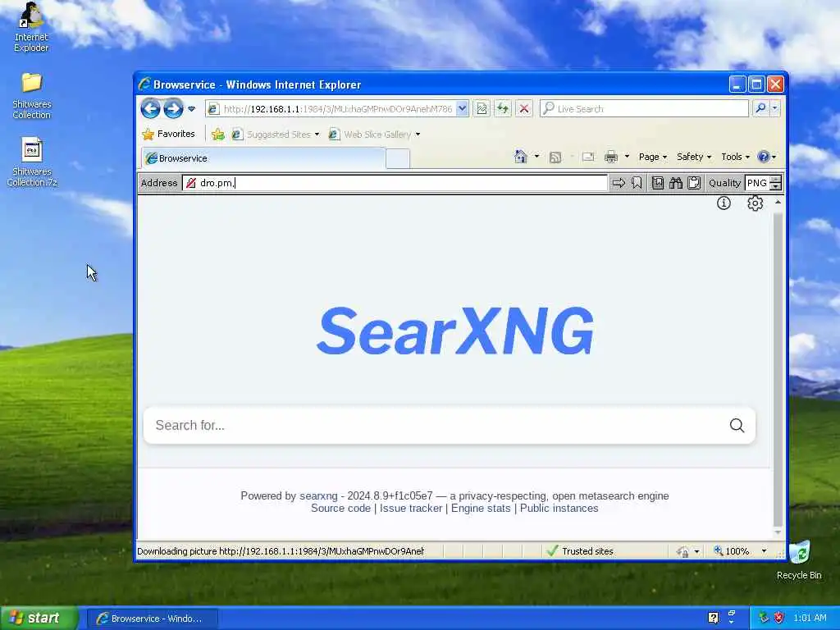Click the Read Mail icon

coord(588,157)
